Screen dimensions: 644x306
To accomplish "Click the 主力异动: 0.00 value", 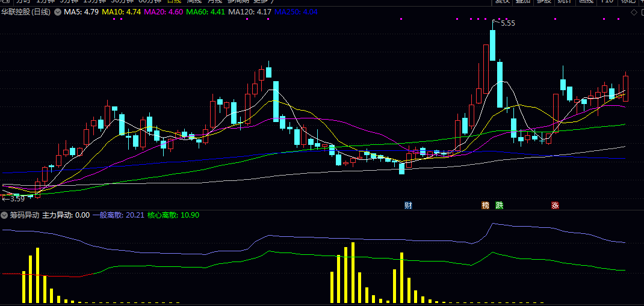I will click(66, 215).
